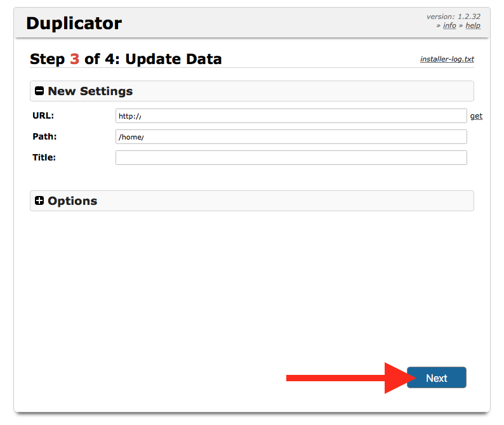
Task: Click the Next button
Action: pyautogui.click(x=437, y=377)
